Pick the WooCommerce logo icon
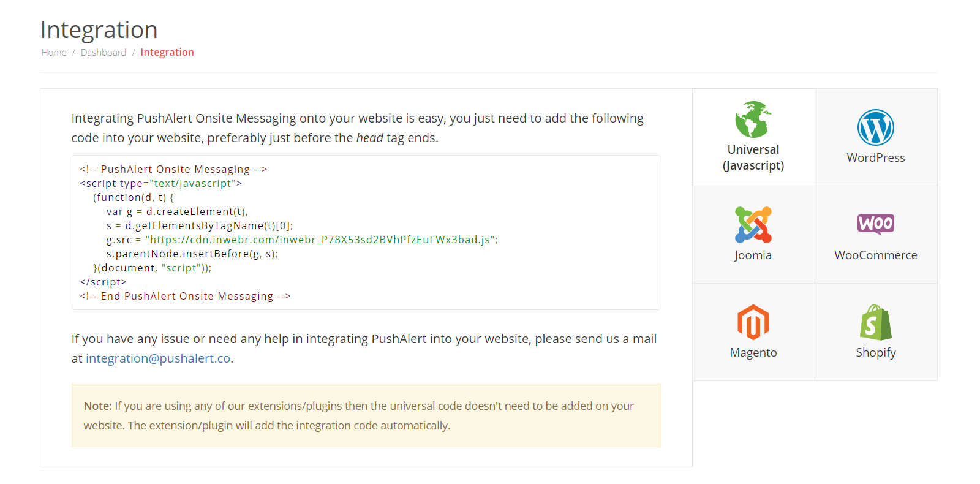This screenshot has width=980, height=484. (876, 224)
